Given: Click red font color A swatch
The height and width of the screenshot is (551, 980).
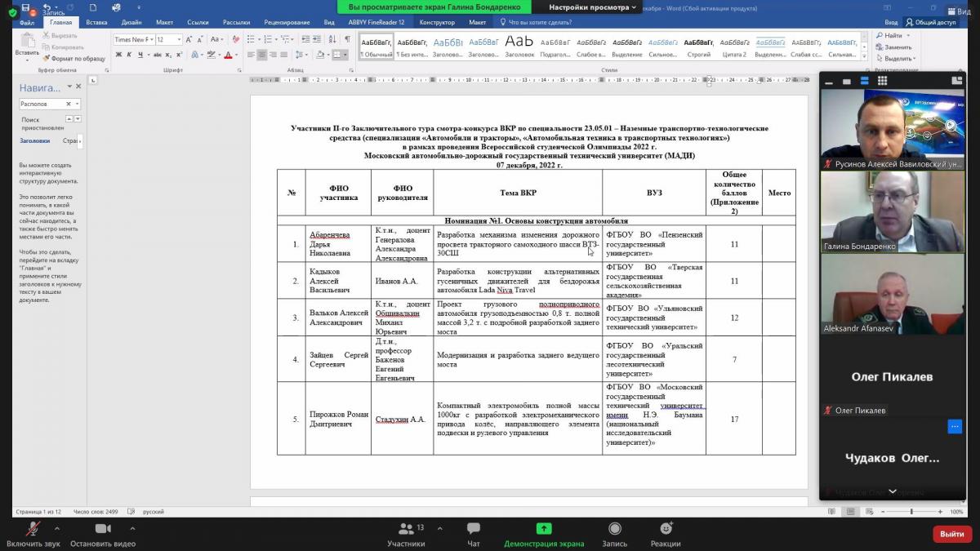Looking at the screenshot, I should click(x=226, y=55).
